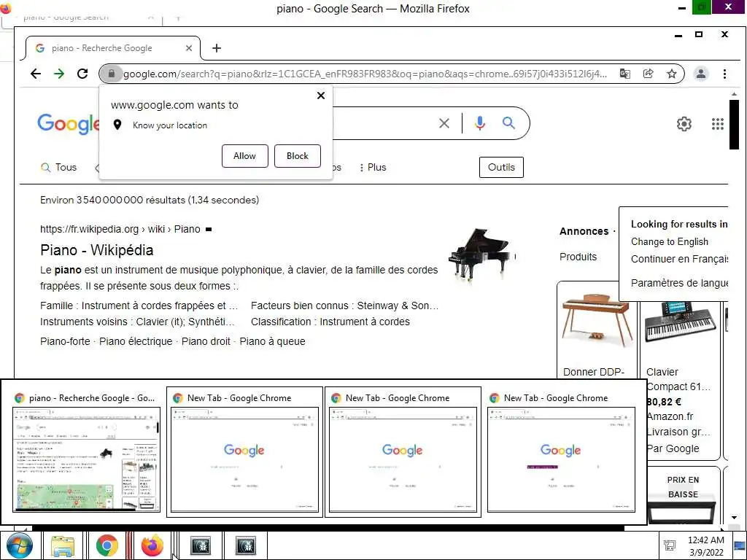Open File Explorer from the taskbar
This screenshot has width=747, height=560.
[x=63, y=545]
